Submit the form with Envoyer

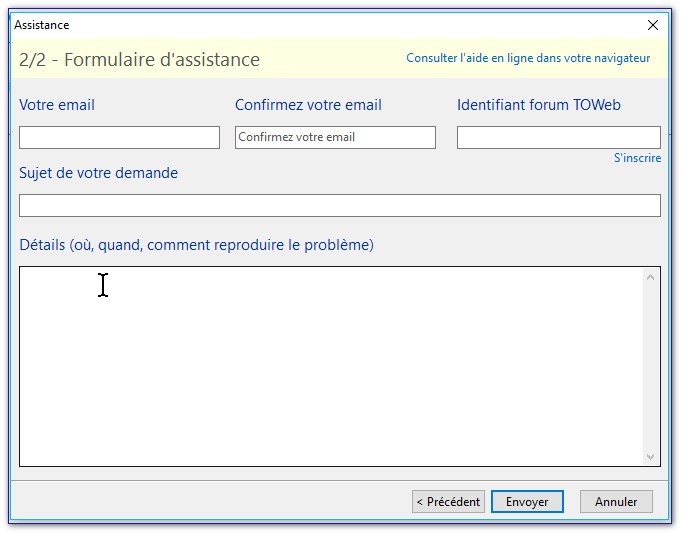(527, 502)
